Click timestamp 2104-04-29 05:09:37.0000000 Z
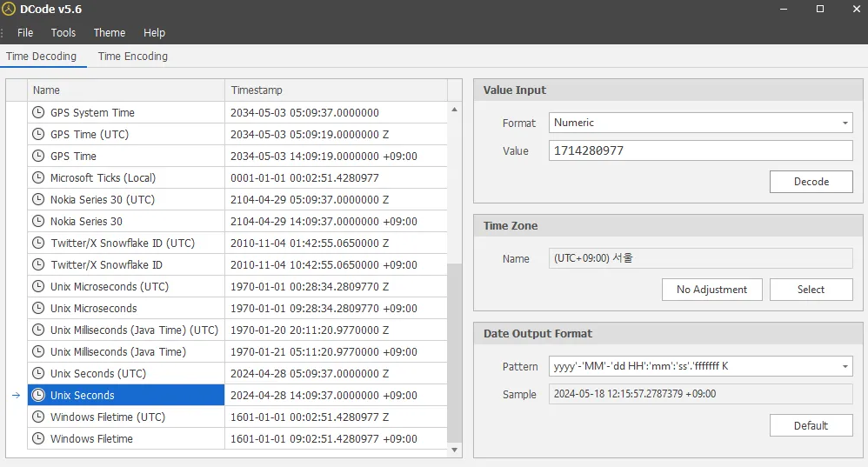Viewport: 868px width, 467px height. click(310, 199)
